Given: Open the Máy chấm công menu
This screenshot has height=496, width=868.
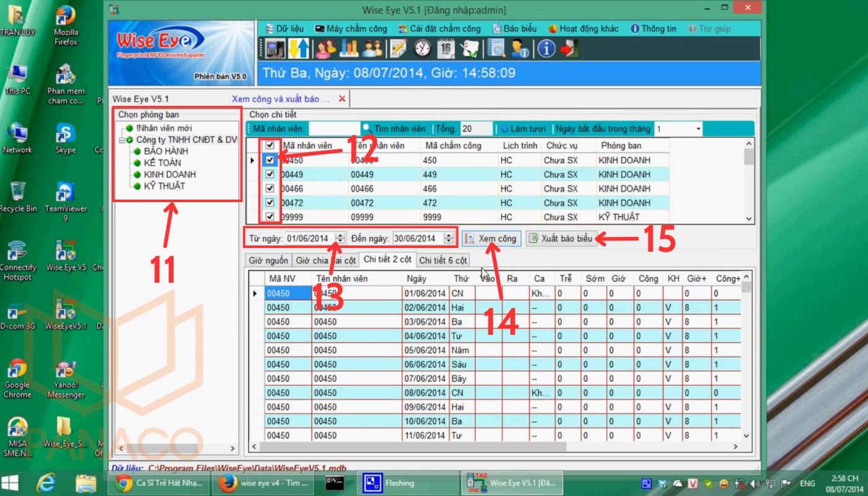Looking at the screenshot, I should click(x=351, y=29).
